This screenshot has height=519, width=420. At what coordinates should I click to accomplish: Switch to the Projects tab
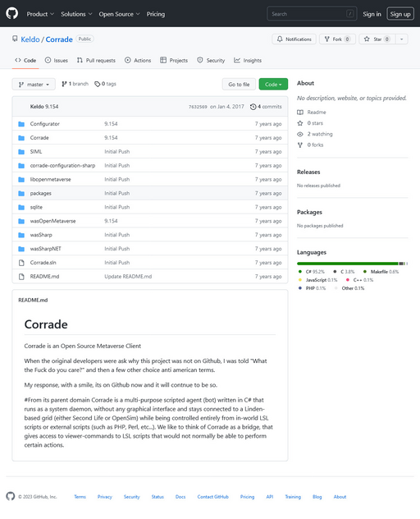pyautogui.click(x=174, y=60)
